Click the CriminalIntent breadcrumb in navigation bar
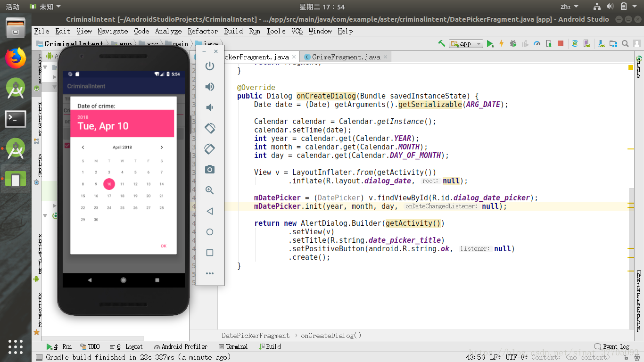Viewport: 644px width, 362px height. click(x=70, y=44)
